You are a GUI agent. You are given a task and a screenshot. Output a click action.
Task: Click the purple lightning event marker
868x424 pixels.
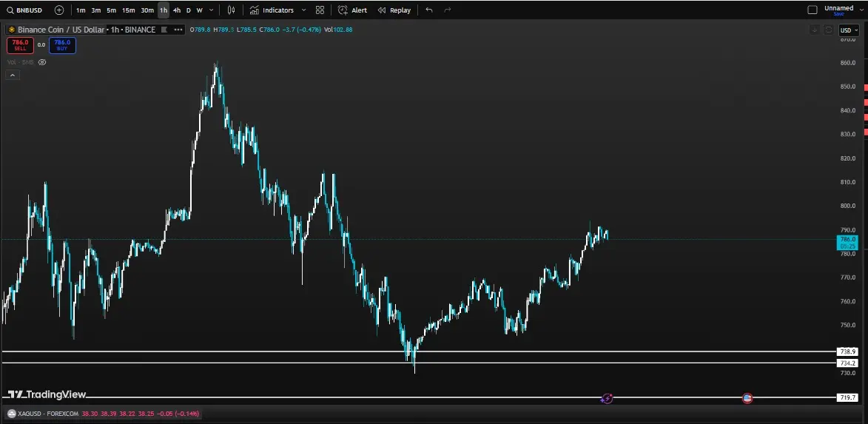tap(607, 398)
